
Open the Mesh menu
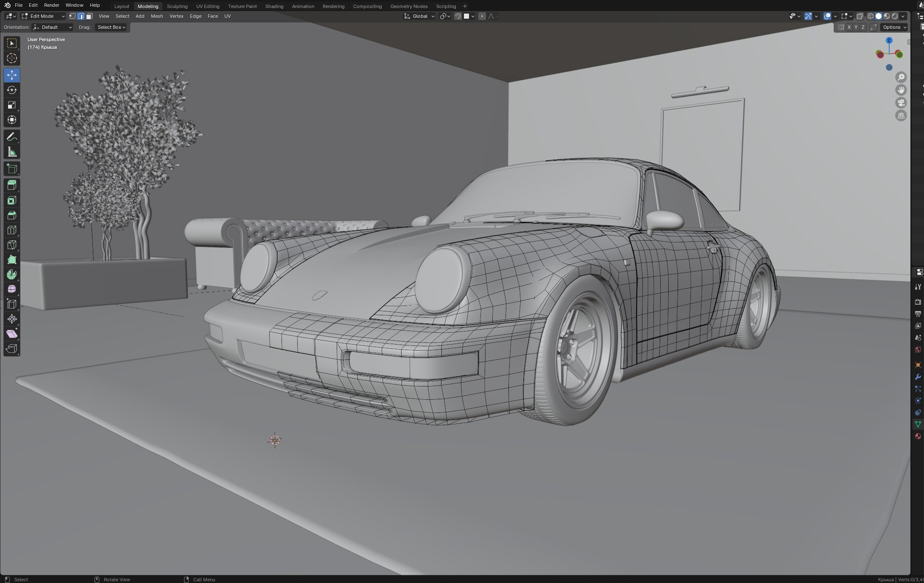point(157,16)
